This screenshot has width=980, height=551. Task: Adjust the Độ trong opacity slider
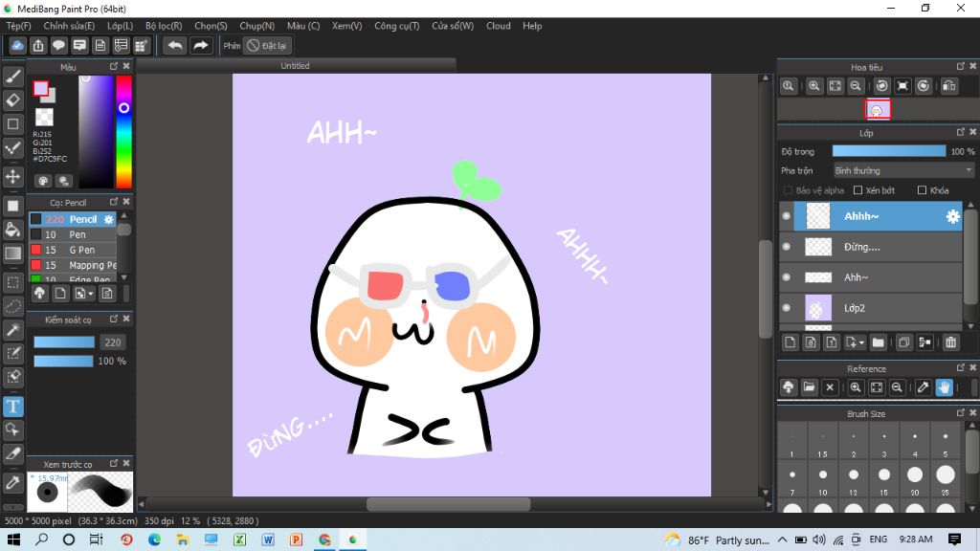[x=889, y=151]
